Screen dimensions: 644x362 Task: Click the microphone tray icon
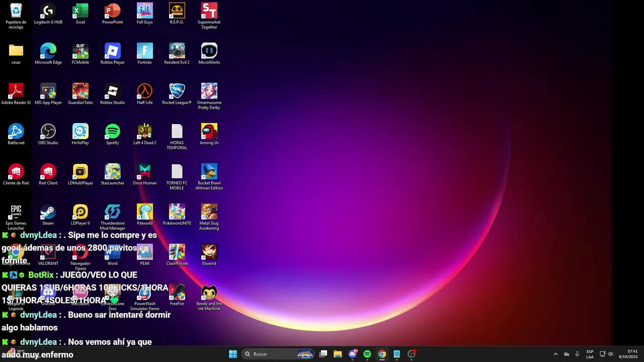point(577,354)
